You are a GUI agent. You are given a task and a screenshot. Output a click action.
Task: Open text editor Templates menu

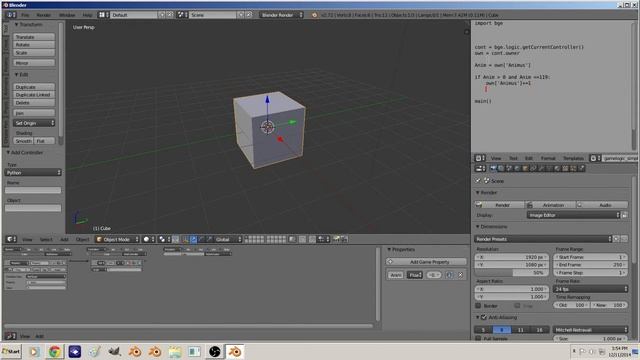coord(573,158)
